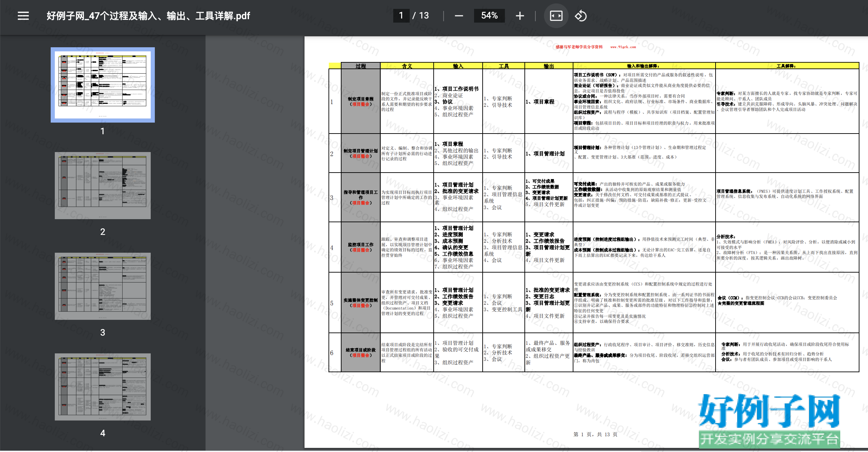Click the PDF file title text
The width and height of the screenshot is (868, 452).
click(148, 16)
